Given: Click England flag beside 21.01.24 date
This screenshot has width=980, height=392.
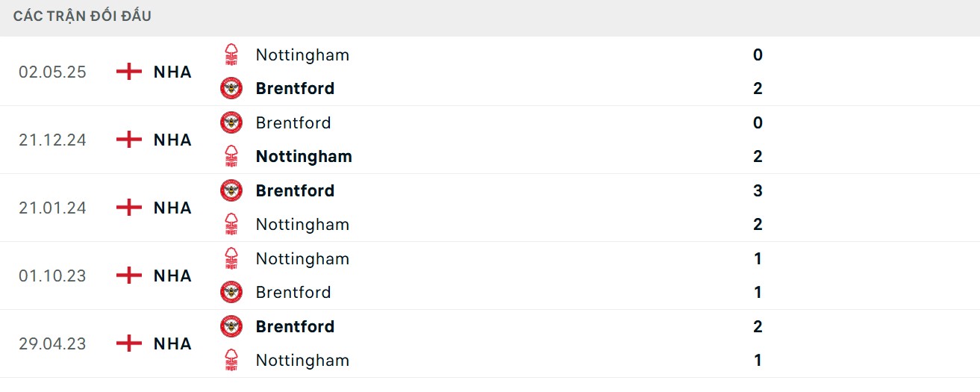Looking at the screenshot, I should coord(129,208).
